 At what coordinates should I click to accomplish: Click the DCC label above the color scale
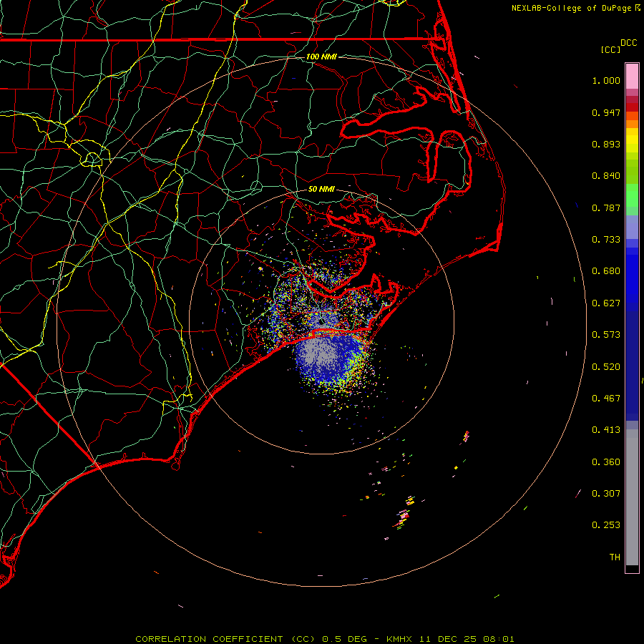628,43
